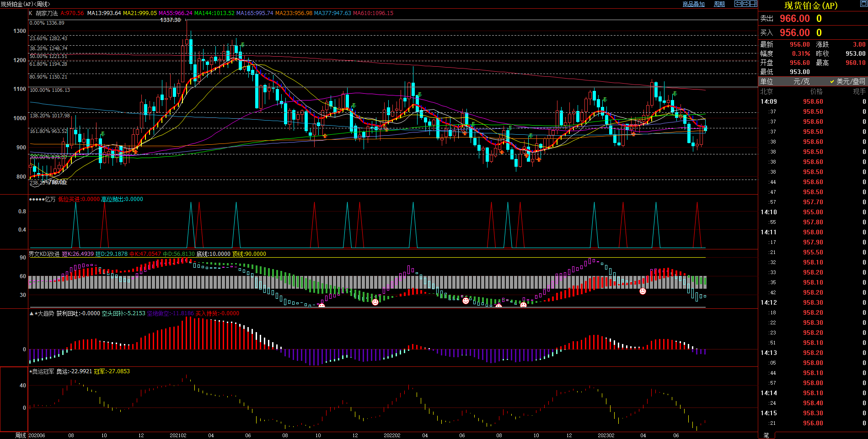Click the 亿万 indicator label
Viewport: 868px width, 439px height.
[x=50, y=199]
